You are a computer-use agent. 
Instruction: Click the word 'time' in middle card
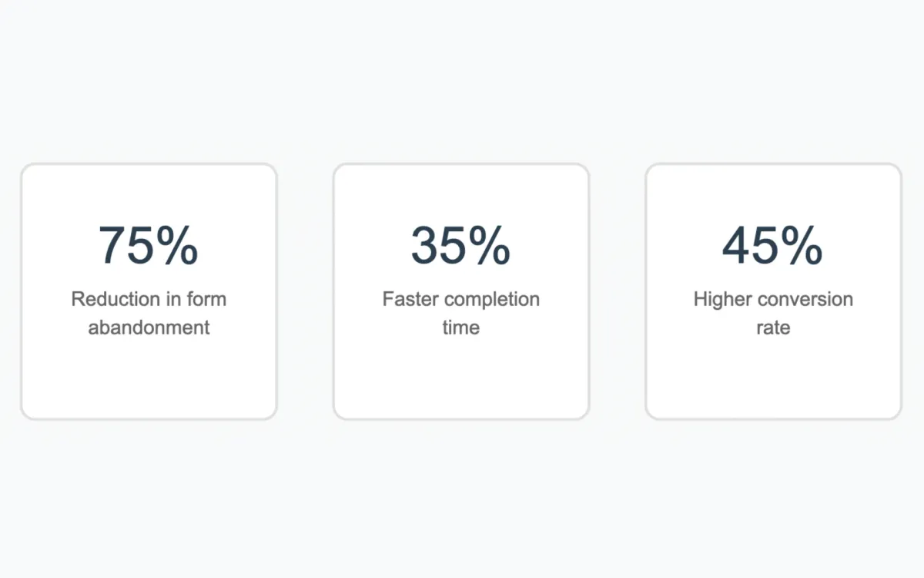(460, 328)
